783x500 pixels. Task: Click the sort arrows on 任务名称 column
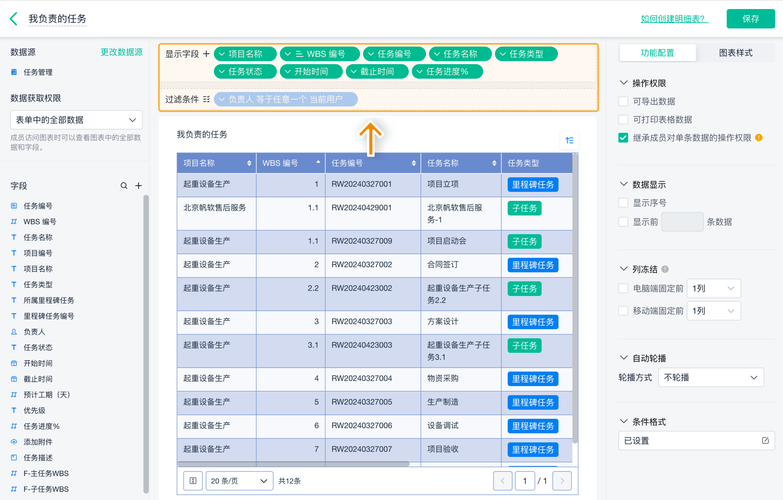point(494,163)
